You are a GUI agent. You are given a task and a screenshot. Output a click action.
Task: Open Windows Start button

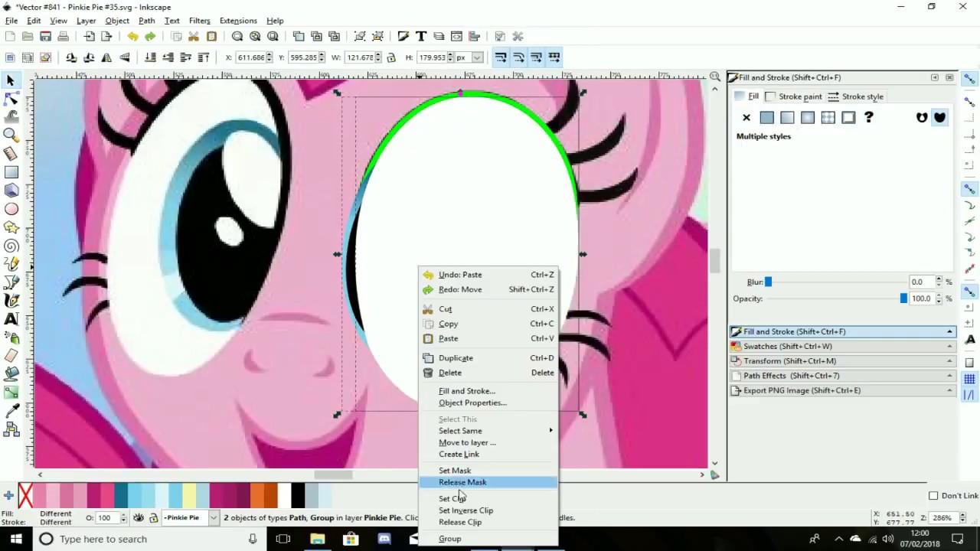click(16, 539)
